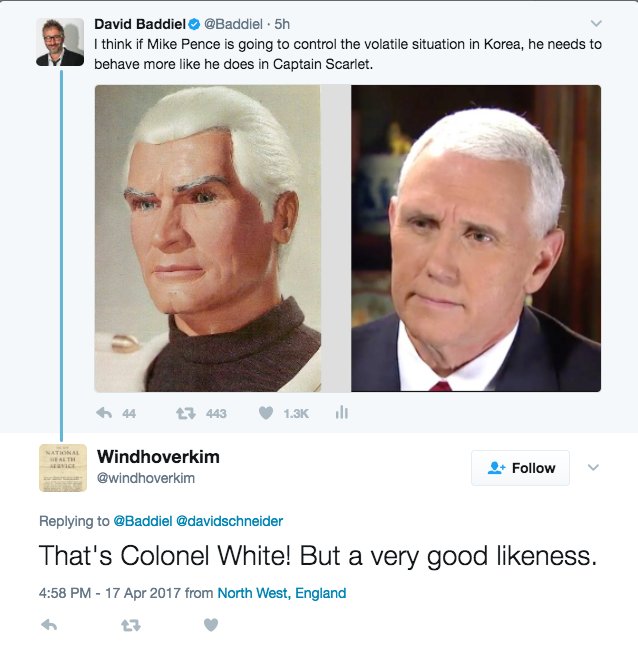
Task: Retweet Windhoverkim's Colonel White reply
Action: [x=131, y=625]
